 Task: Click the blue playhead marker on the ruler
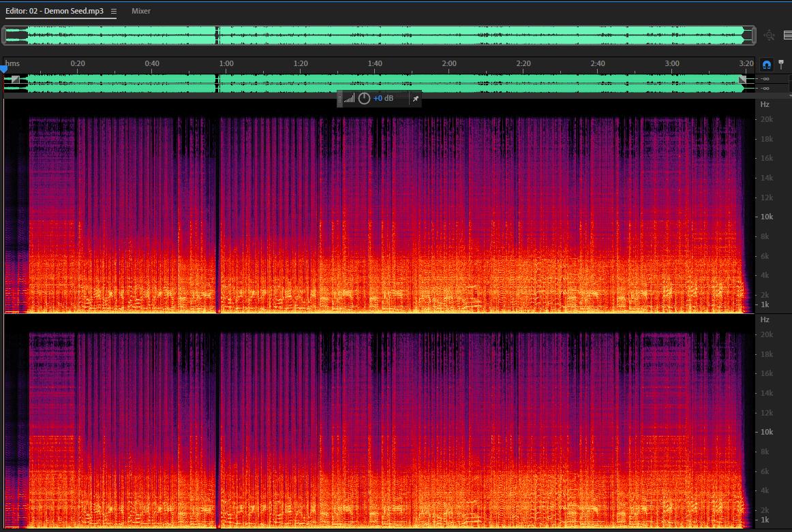click(3, 69)
